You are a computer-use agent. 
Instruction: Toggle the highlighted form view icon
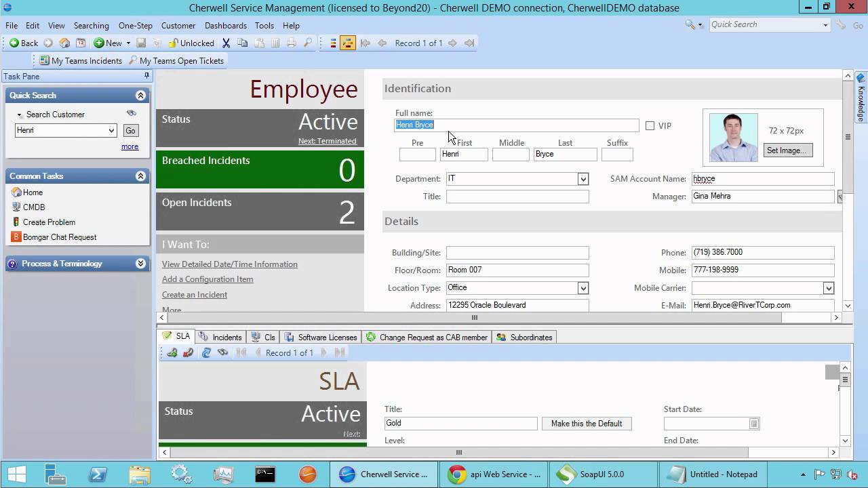point(348,43)
